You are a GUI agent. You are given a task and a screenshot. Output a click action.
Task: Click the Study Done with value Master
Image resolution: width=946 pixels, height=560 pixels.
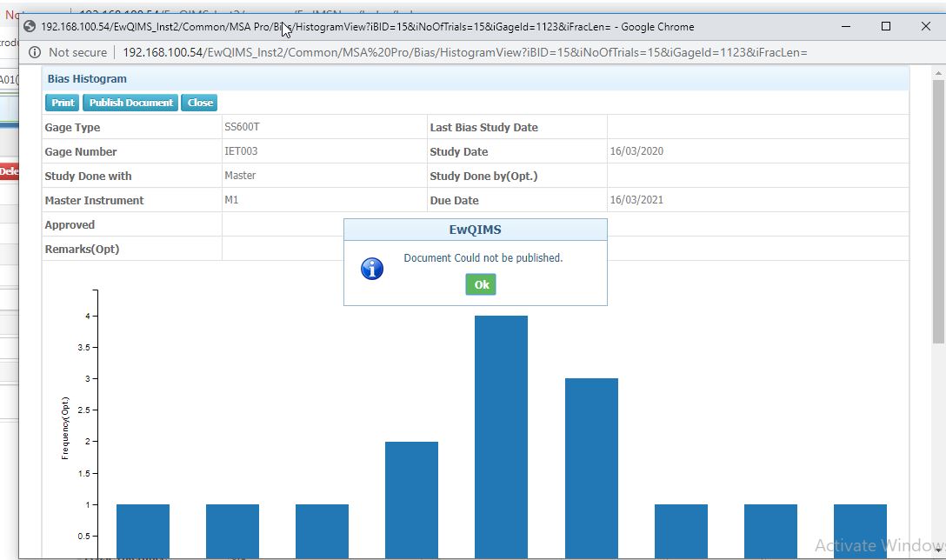[240, 175]
